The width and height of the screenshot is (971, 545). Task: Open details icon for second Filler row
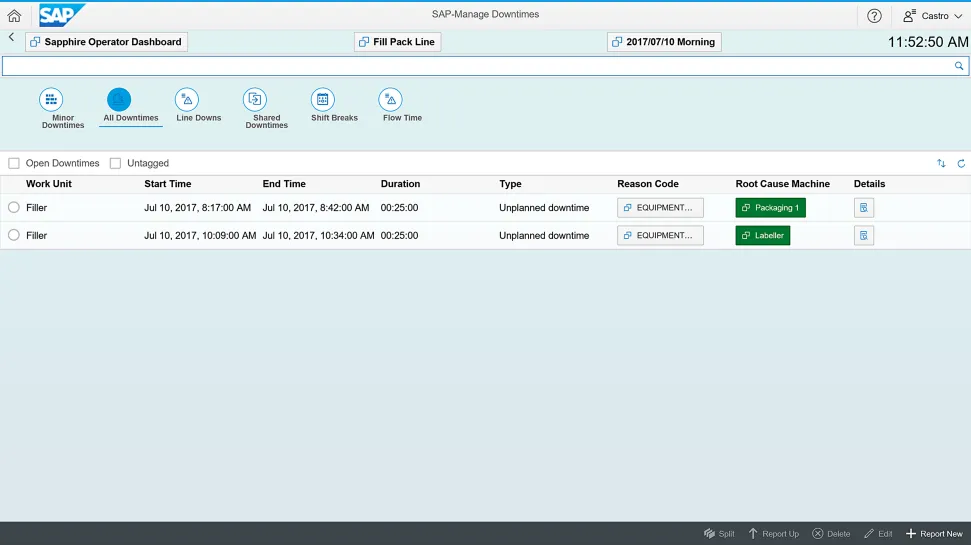click(864, 236)
